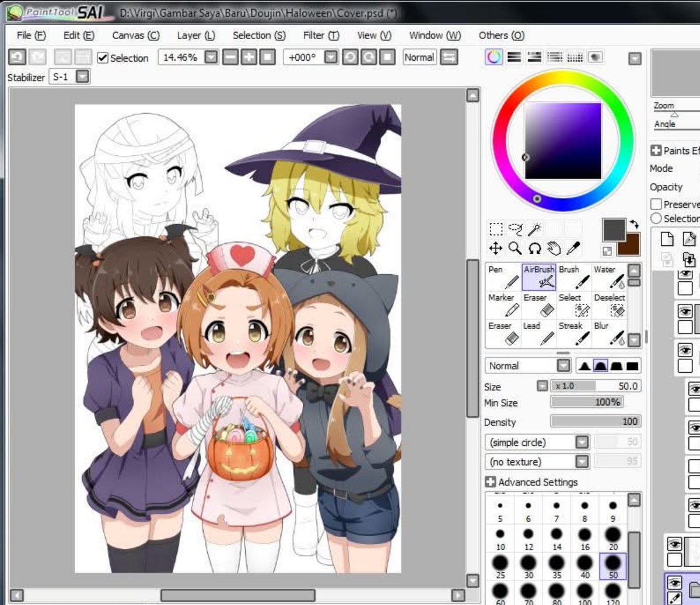Open the (simple circle) brush shape dropdown
The image size is (700, 605).
(582, 442)
